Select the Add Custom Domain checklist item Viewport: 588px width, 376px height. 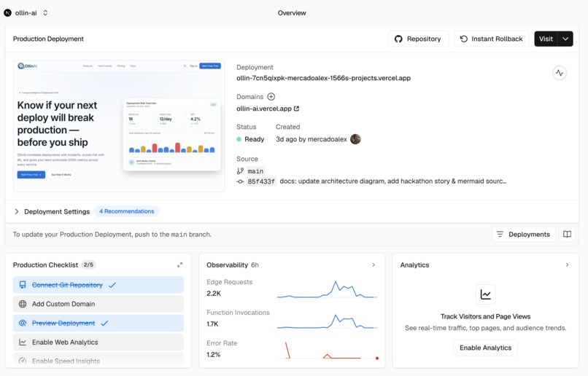[98, 304]
